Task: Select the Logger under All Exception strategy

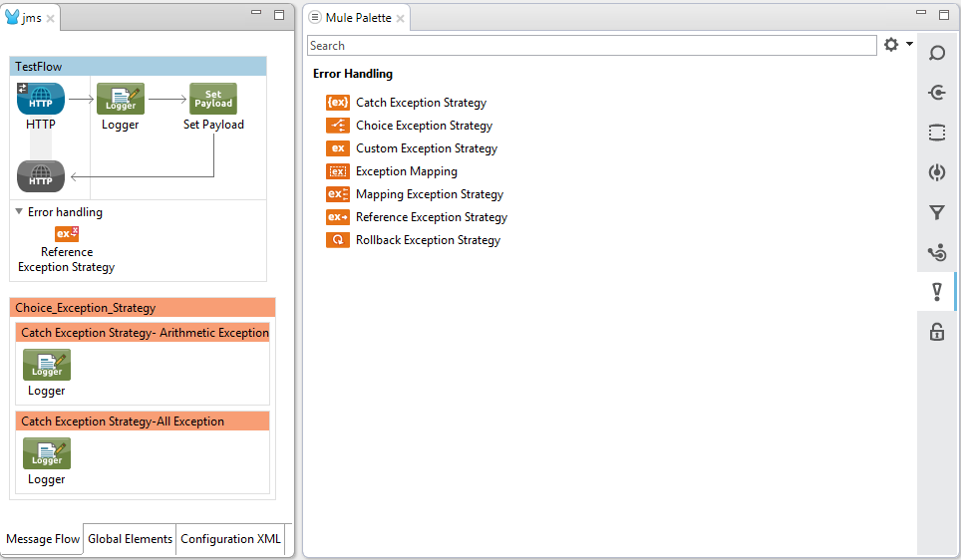Action: coord(47,453)
